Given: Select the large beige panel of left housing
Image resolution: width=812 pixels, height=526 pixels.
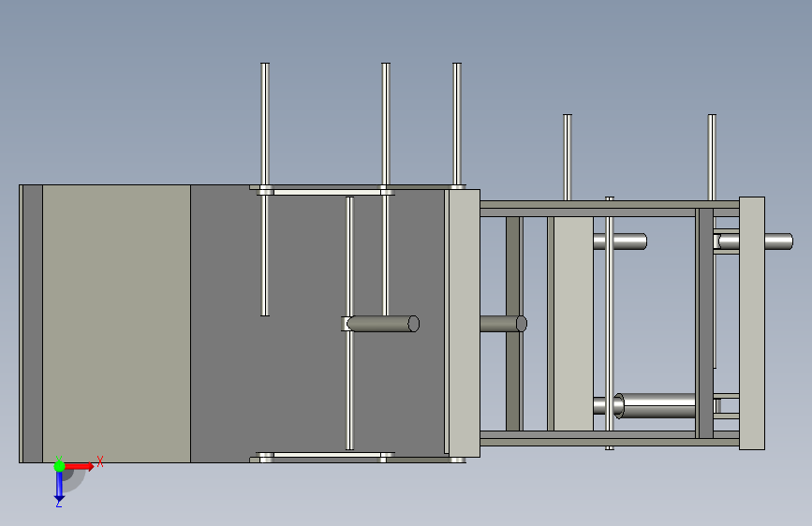Looking at the screenshot, I should [x=116, y=324].
